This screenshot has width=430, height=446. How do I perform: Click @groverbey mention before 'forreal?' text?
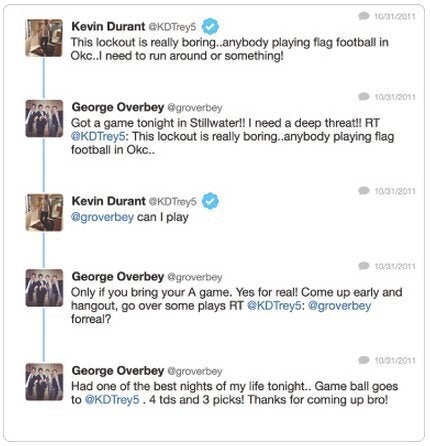click(x=339, y=306)
